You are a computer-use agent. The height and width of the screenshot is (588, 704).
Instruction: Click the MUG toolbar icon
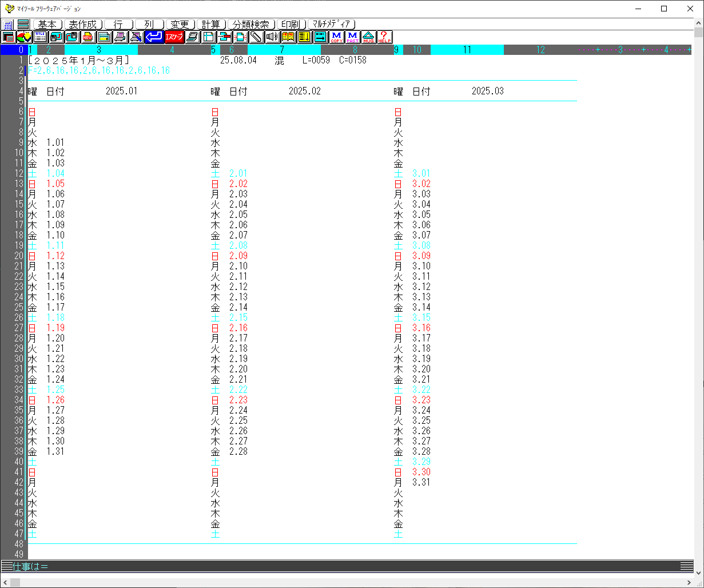click(x=368, y=37)
